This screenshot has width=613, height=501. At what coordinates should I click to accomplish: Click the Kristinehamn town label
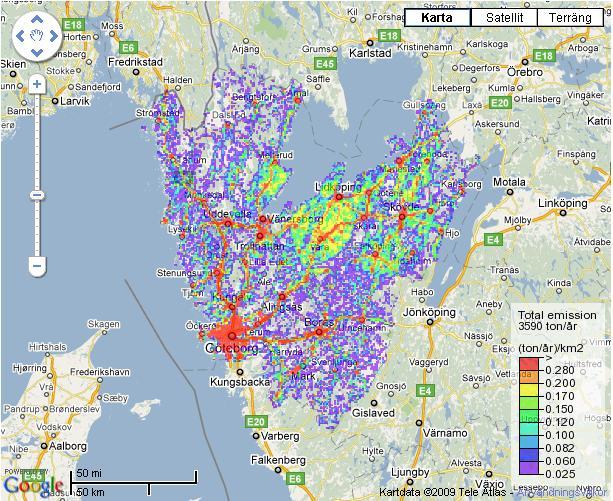[x=425, y=47]
